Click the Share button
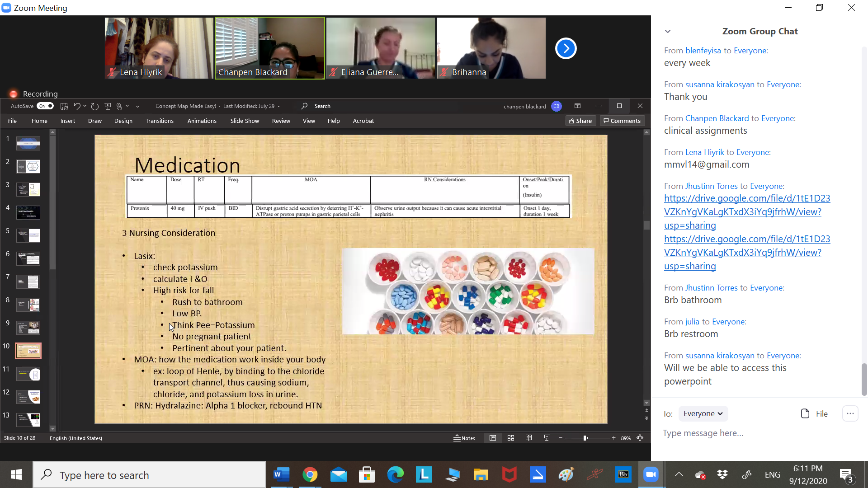Viewport: 868px width, 488px height. click(x=580, y=121)
